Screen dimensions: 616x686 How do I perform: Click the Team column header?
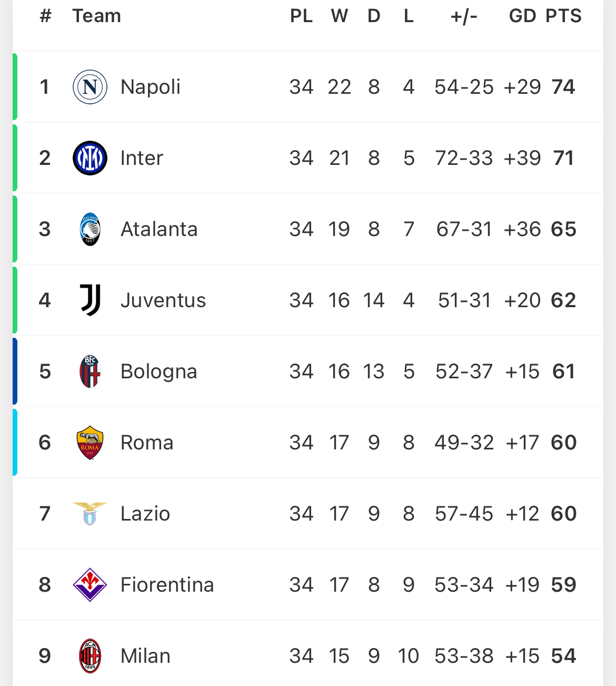click(97, 16)
